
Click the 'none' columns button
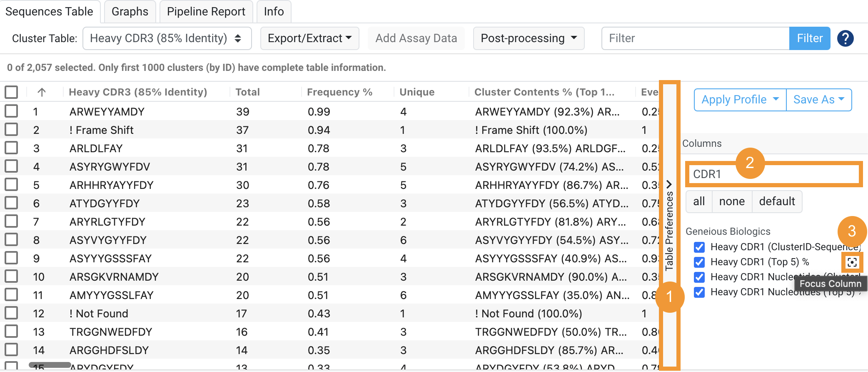pyautogui.click(x=732, y=201)
